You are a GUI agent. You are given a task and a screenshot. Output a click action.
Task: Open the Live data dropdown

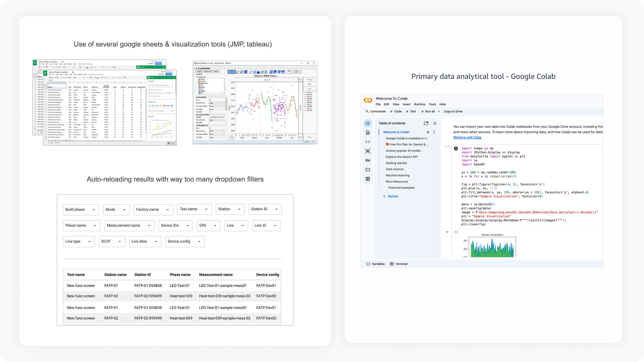point(145,242)
